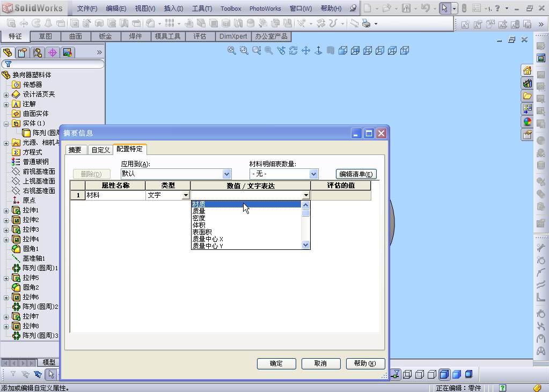Expand the 设计活页夹 tree node

click(6, 95)
